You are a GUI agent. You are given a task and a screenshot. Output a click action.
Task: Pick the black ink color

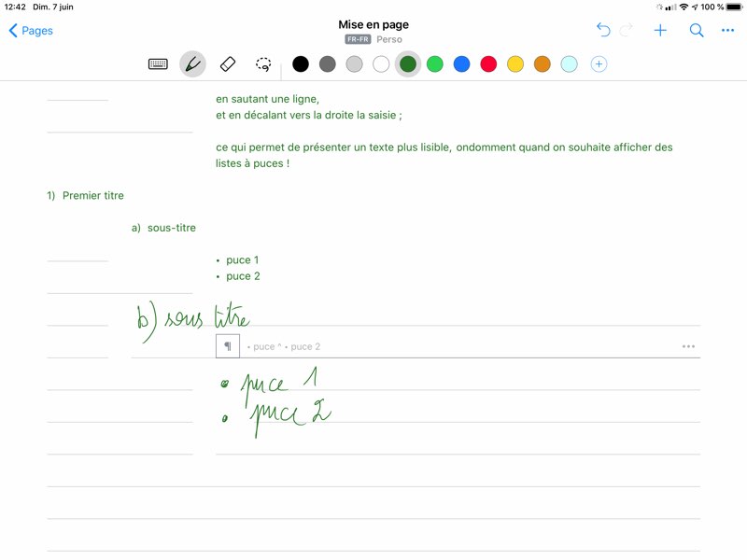(x=301, y=64)
